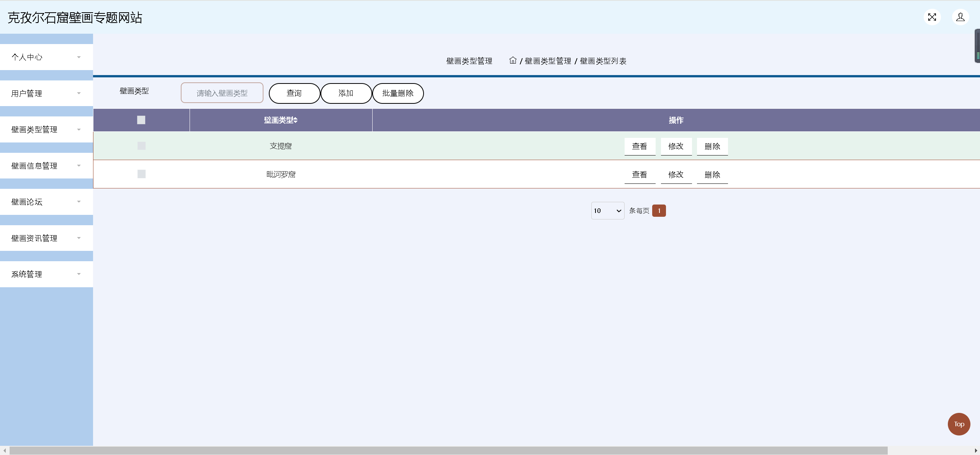This screenshot has height=455, width=980.
Task: Click scrollbar right arrow
Action: click(976, 450)
